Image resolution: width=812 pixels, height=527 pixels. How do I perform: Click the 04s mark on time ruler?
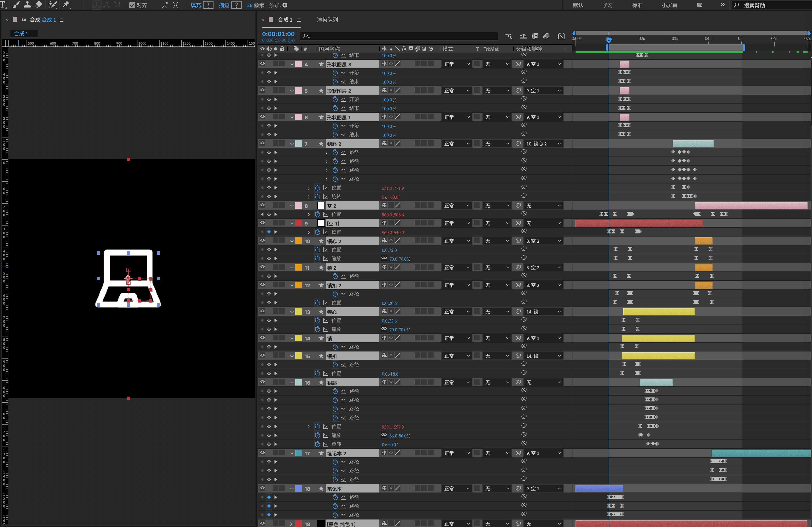708,38
